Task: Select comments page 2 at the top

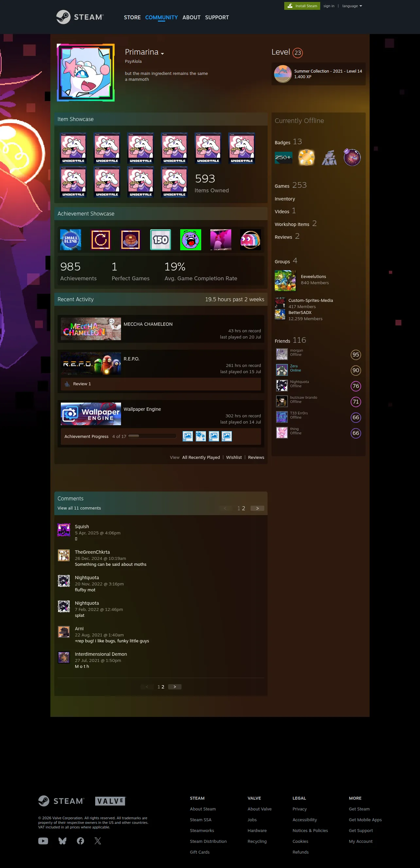Action: pos(243,508)
